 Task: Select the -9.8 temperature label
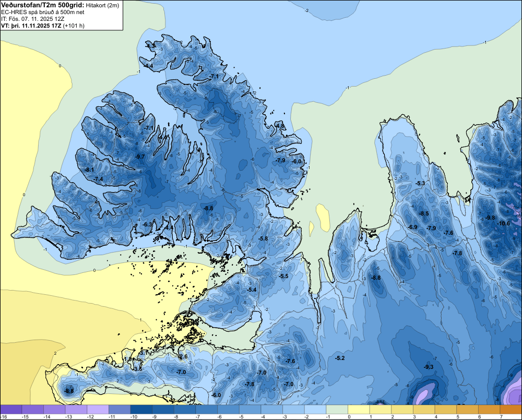pyautogui.click(x=490, y=218)
